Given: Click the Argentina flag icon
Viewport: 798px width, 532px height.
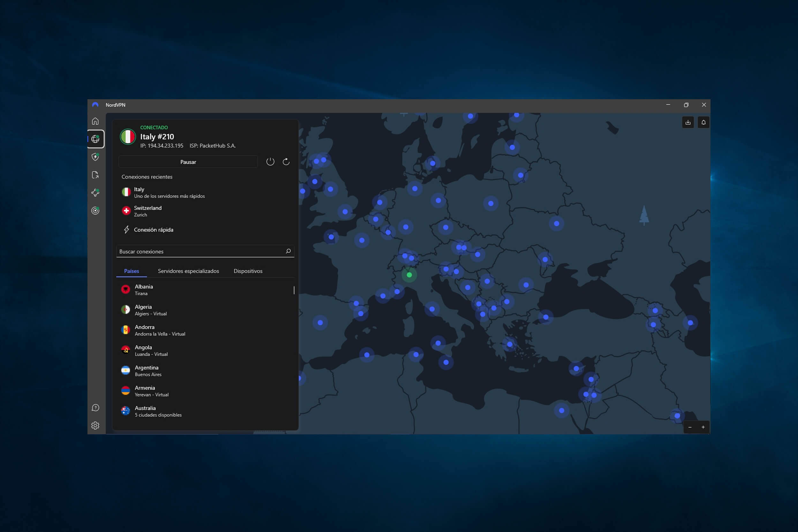Looking at the screenshot, I should tap(125, 371).
